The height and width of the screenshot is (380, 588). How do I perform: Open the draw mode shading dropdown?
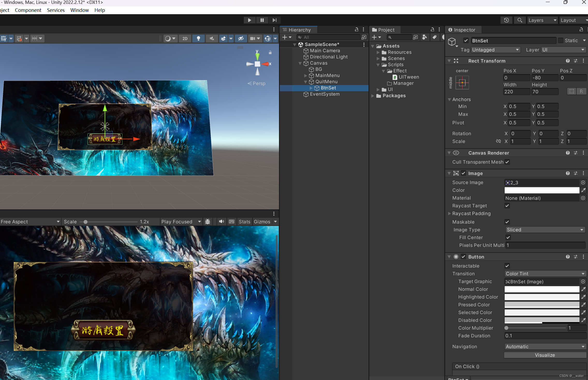(x=170, y=39)
